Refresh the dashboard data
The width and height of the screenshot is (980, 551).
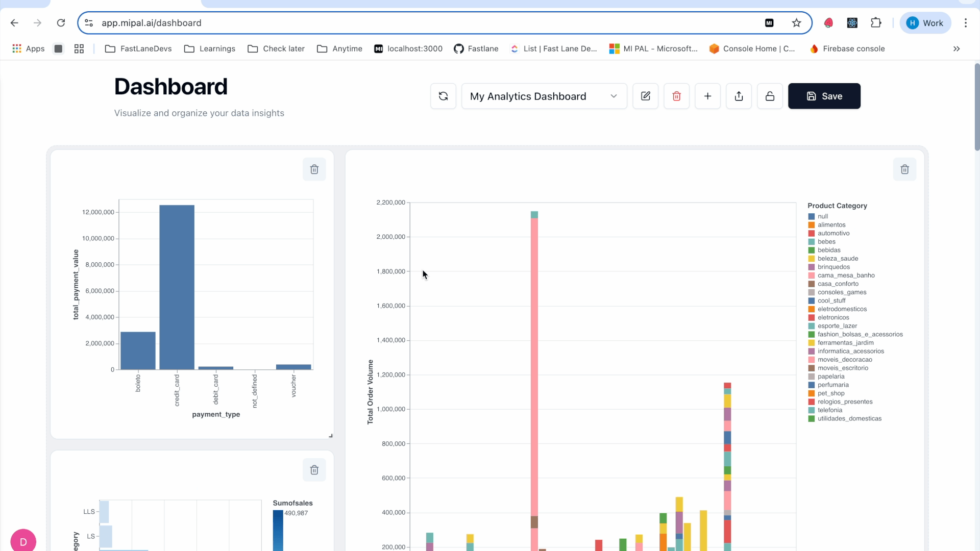443,96
